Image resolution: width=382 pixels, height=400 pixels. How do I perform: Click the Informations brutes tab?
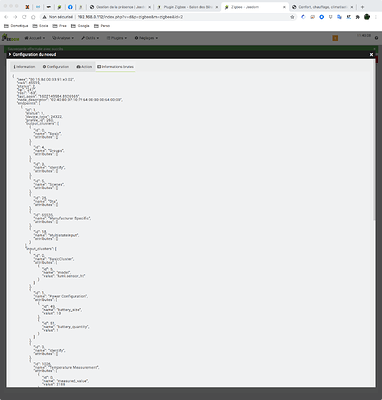click(115, 67)
